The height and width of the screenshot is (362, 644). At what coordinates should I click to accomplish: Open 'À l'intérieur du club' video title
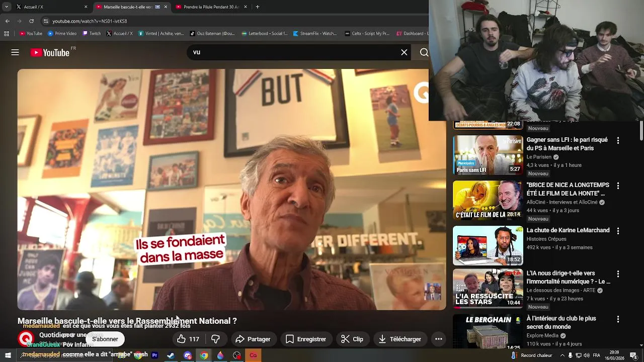click(561, 323)
